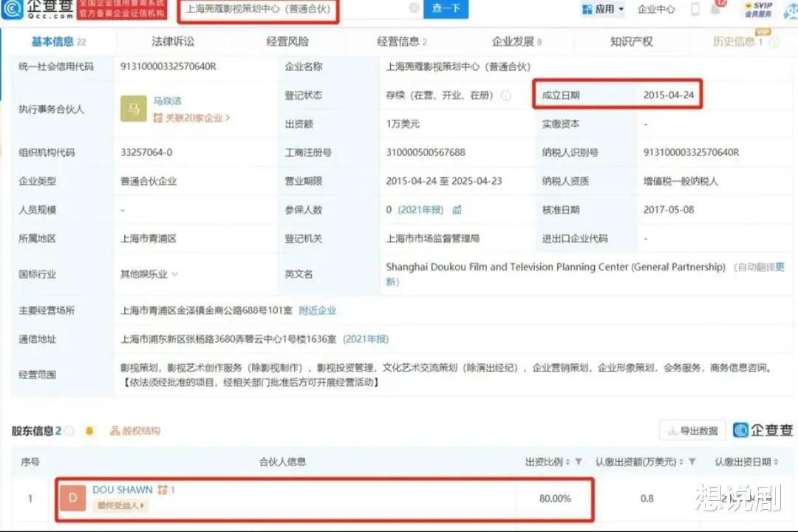The width and height of the screenshot is (798, 532).
Task: Click the D avatar for DOU SHAWN
Action: 72,498
